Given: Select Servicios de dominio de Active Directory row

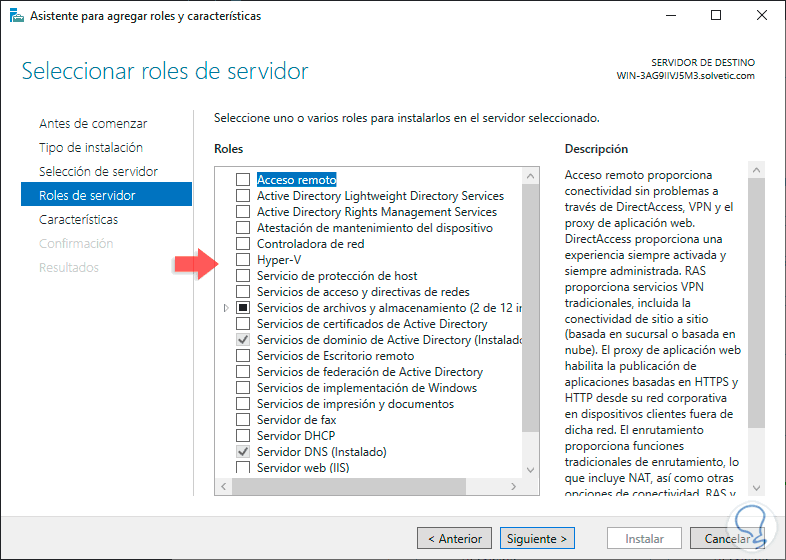Looking at the screenshot, I should tap(389, 340).
